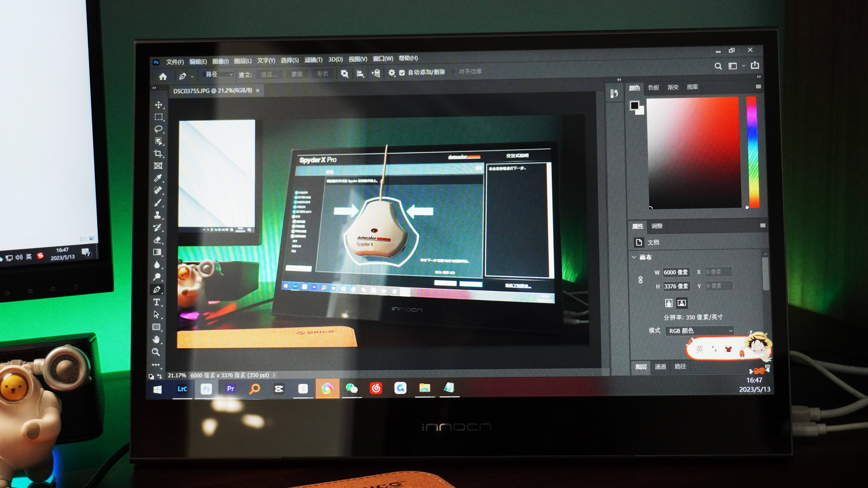Open the search magnifier icon
The height and width of the screenshot is (488, 868).
(x=718, y=66)
